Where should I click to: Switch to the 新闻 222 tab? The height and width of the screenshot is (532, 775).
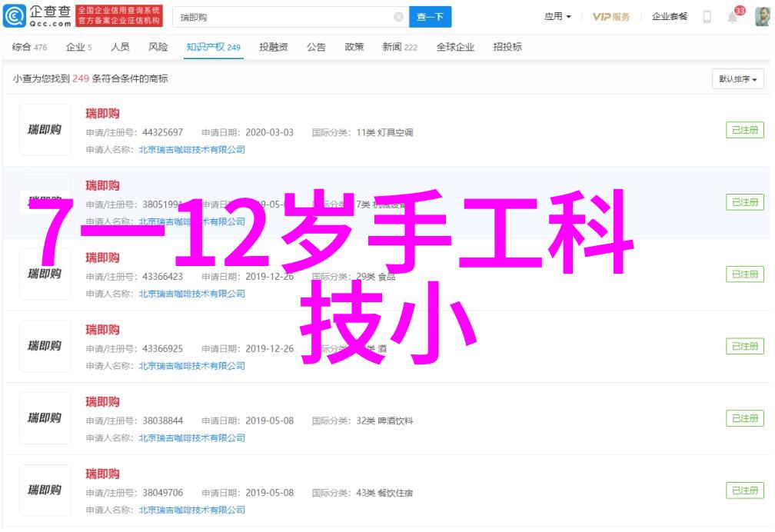point(400,47)
